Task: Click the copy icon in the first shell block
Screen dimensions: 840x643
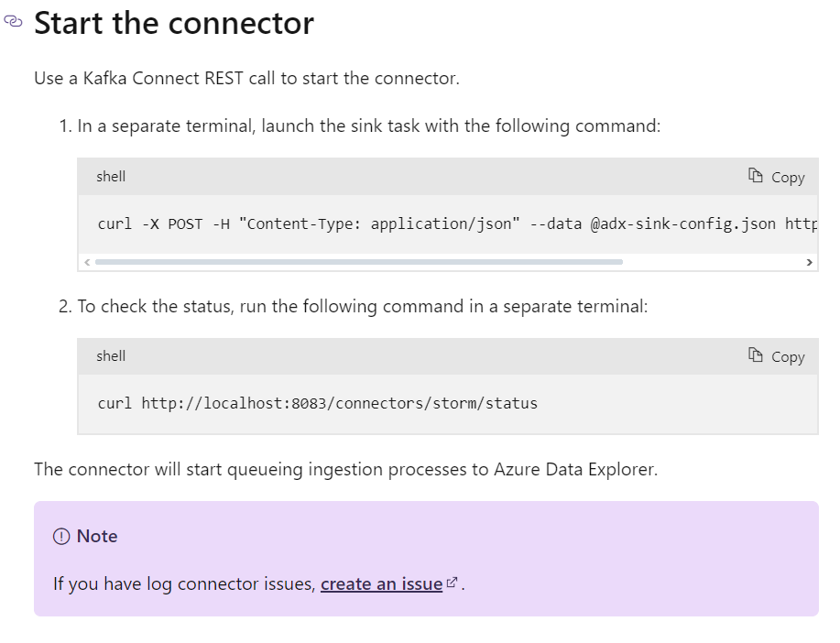Action: (756, 175)
